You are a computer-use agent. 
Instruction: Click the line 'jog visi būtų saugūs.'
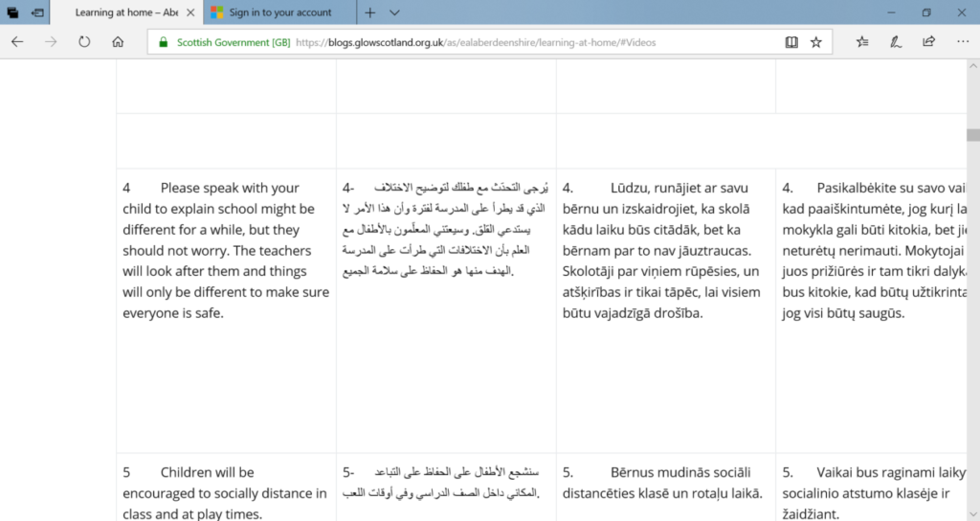click(843, 313)
